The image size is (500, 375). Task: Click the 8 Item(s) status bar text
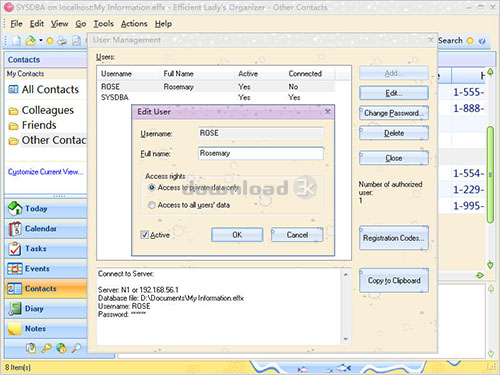pyautogui.click(x=18, y=367)
